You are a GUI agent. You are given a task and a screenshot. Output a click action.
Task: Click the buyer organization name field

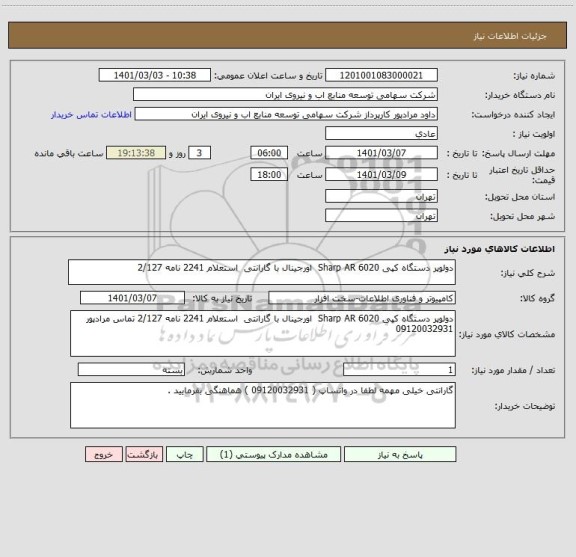tap(285, 94)
